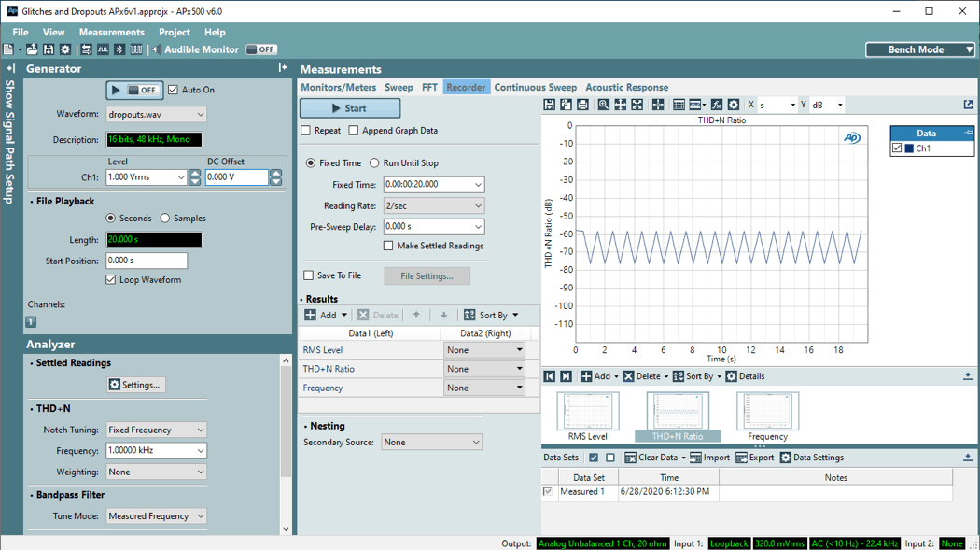
Task: Click the Ch1 blue color swatch
Action: (909, 148)
